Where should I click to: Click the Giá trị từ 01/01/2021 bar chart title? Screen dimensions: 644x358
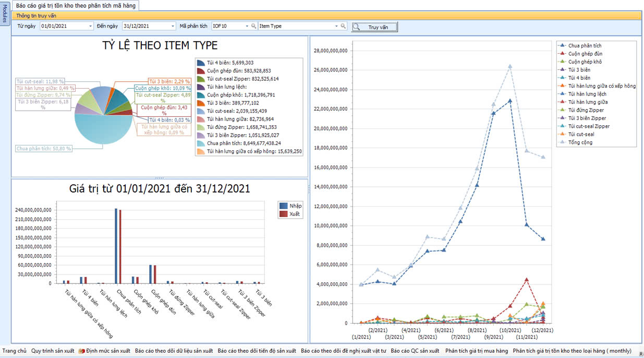160,189
